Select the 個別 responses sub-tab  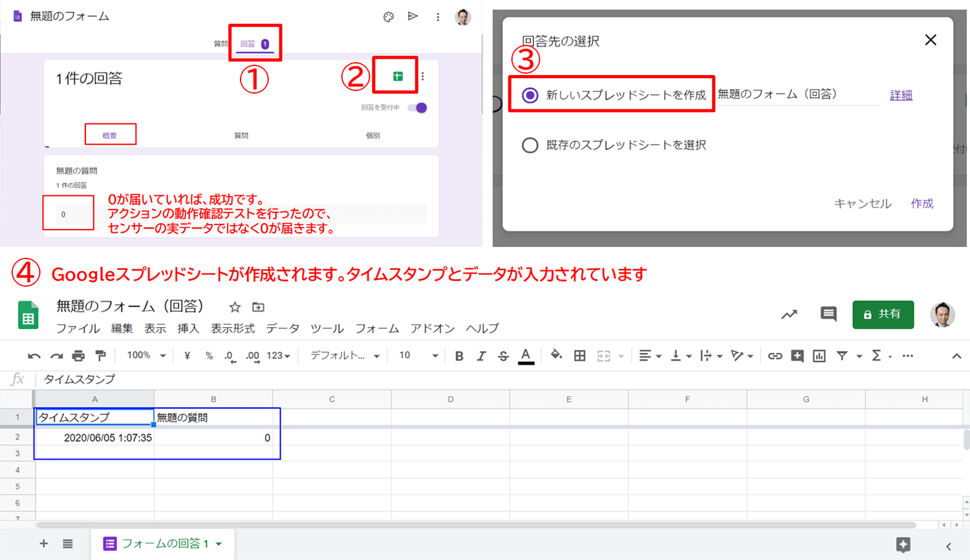tap(373, 136)
